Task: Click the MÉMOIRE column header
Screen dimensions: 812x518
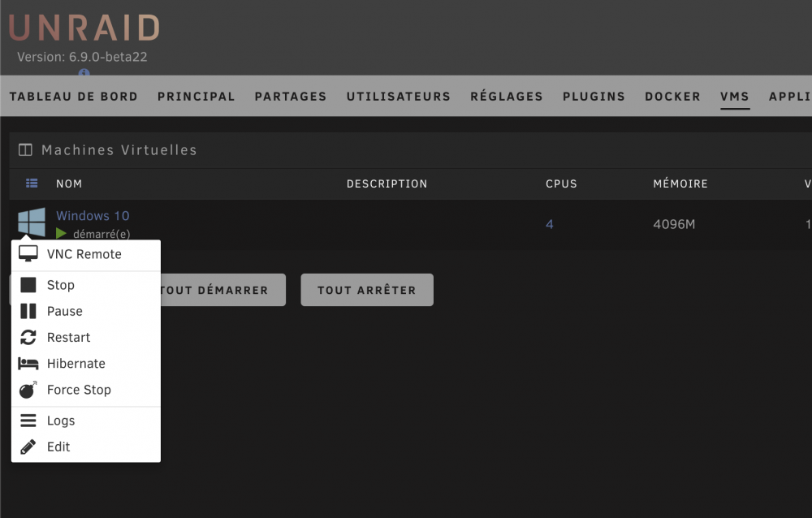Action: (x=680, y=183)
